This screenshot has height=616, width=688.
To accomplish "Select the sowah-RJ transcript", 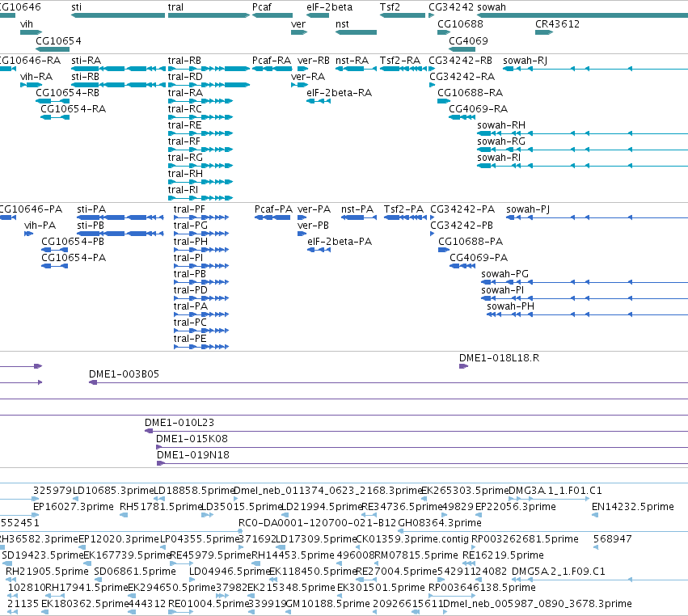I will (x=595, y=69).
